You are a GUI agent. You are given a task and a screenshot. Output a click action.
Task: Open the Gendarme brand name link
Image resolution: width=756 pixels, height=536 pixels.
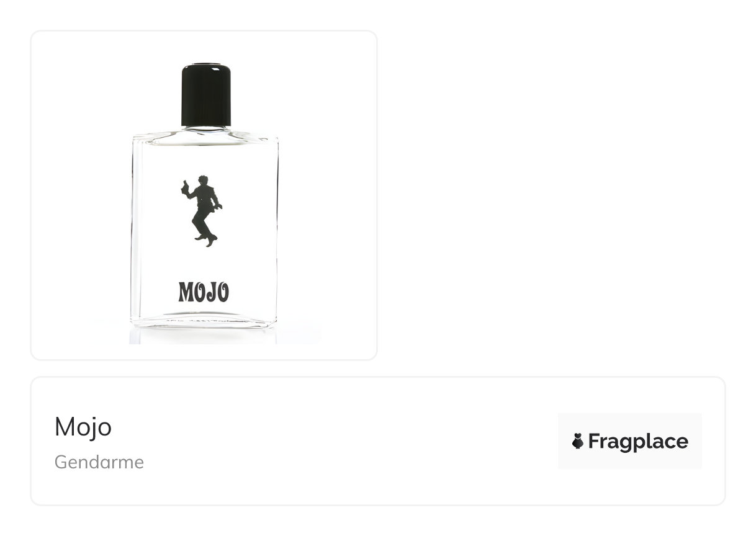coord(99,462)
